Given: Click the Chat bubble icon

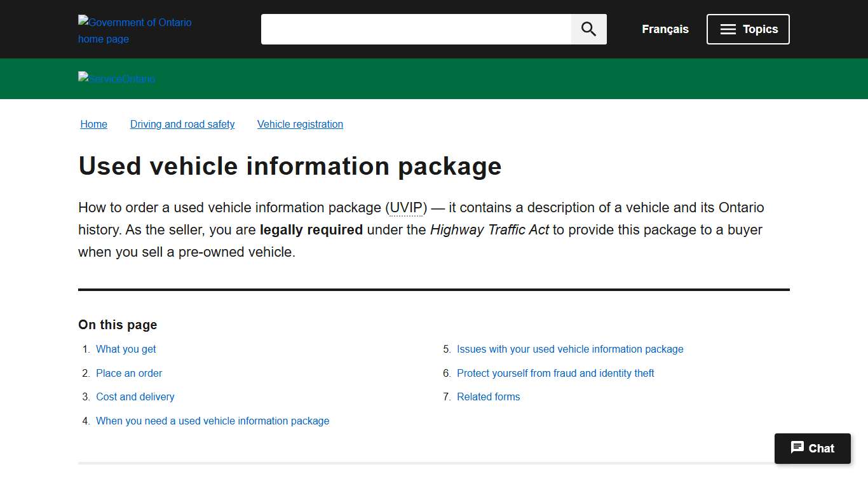Looking at the screenshot, I should (797, 448).
